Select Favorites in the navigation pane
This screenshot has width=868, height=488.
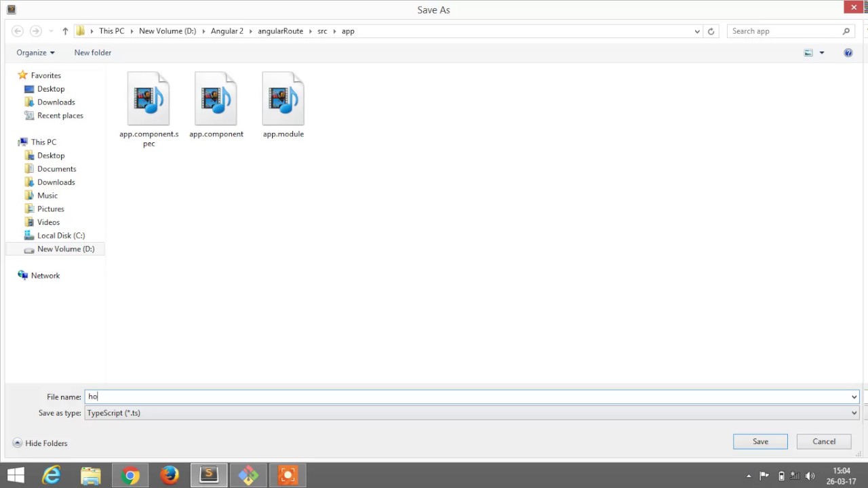click(x=45, y=75)
